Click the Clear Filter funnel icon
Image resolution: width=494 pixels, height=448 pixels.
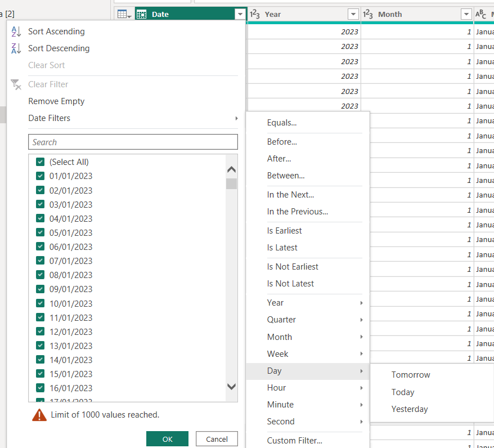16,84
